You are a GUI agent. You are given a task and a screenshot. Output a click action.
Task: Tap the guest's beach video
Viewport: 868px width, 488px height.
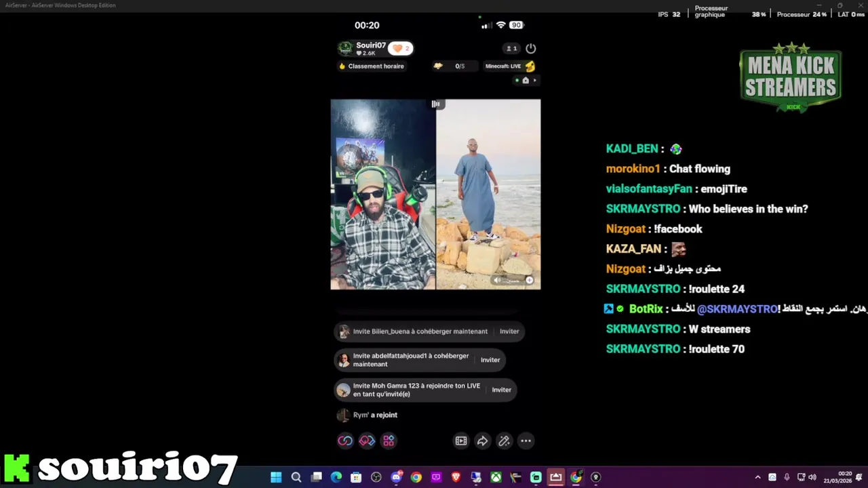tap(488, 195)
